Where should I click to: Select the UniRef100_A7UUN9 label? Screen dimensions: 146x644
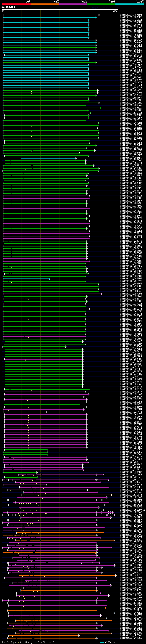coord(131,593)
